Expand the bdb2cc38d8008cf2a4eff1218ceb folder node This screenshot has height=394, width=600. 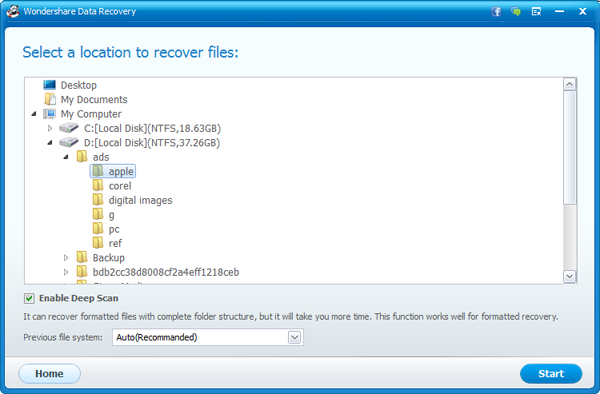click(x=66, y=272)
